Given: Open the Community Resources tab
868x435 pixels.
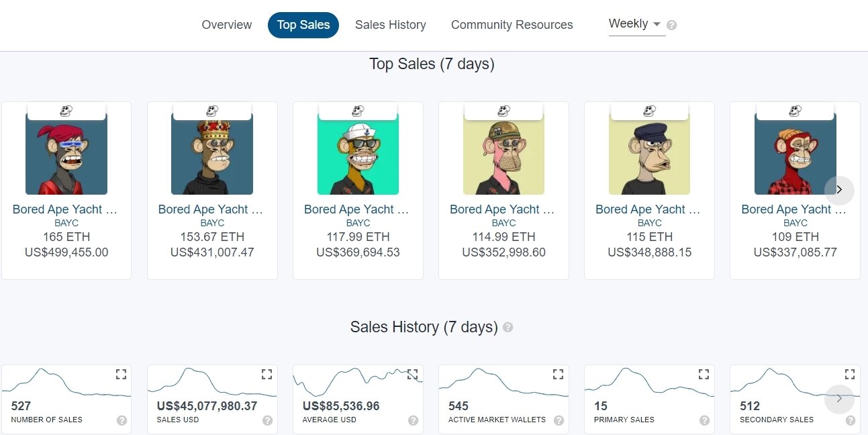Looking at the screenshot, I should pyautogui.click(x=512, y=25).
